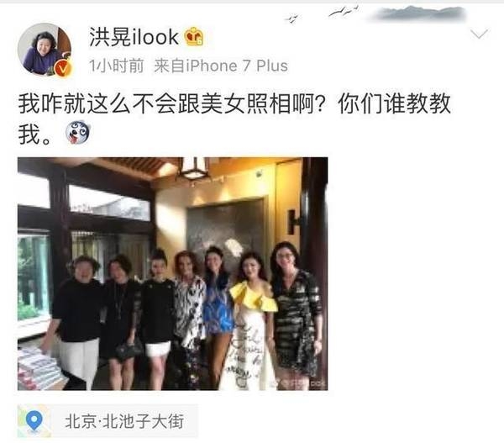Click the blue location pin icon
Screen dimensions: 504x443
tap(34, 420)
